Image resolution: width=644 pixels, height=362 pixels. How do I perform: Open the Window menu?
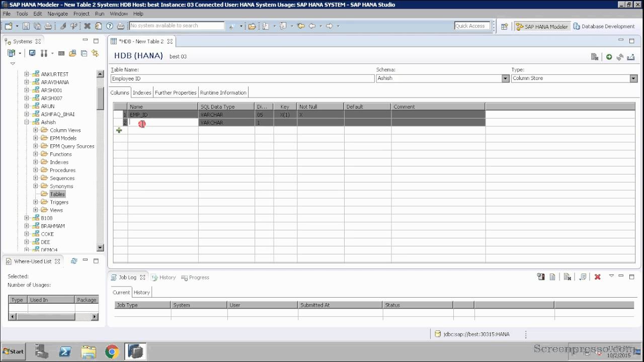pos(119,14)
